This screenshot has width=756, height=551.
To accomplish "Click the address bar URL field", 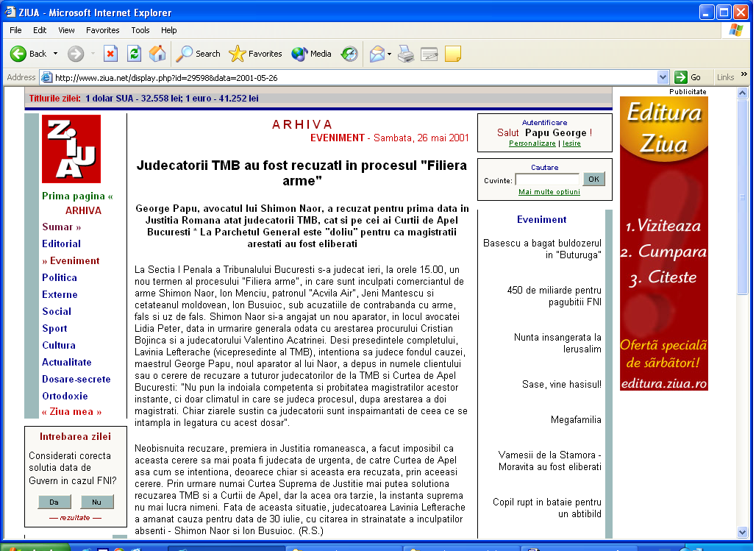I will point(355,77).
